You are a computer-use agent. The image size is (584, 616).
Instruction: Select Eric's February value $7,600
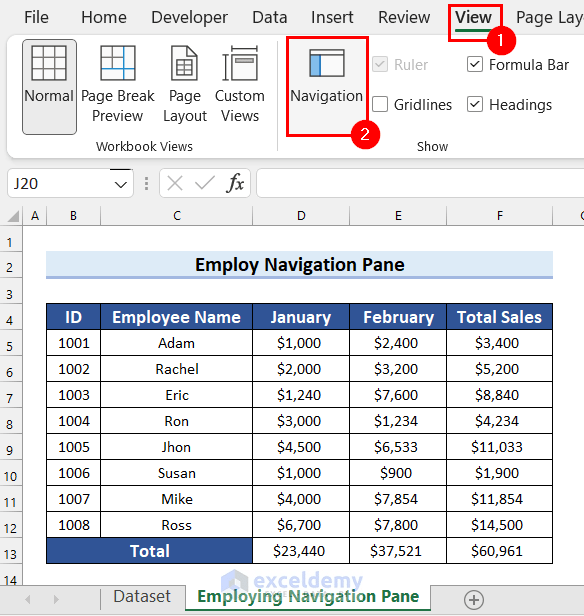click(x=398, y=395)
